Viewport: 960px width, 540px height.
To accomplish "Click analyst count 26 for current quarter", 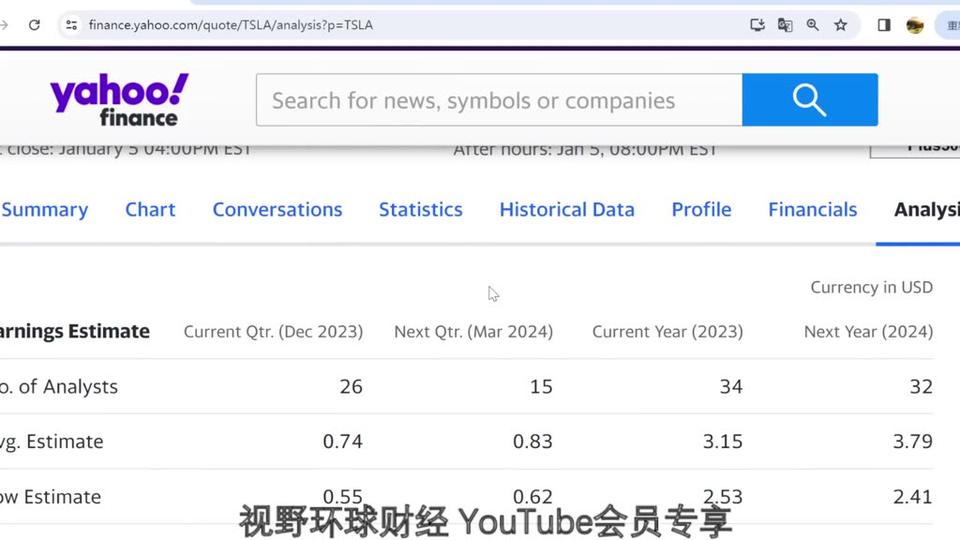I will pos(351,387).
